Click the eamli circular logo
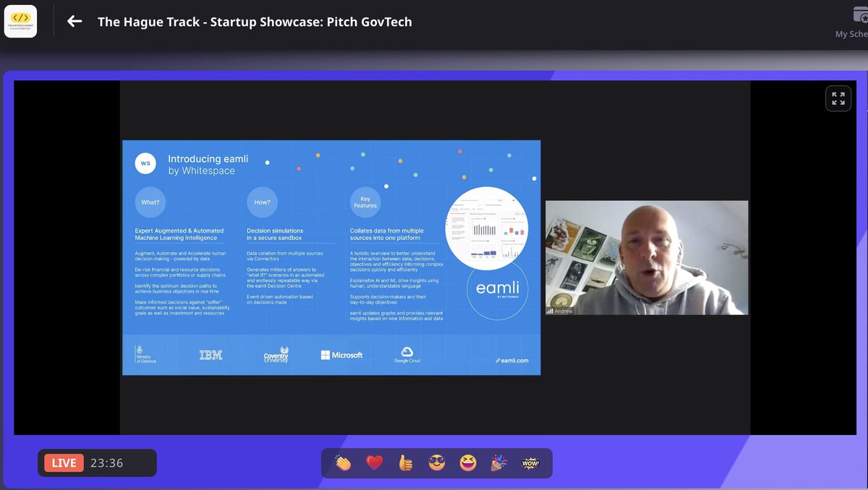Screen dimensions: 868x490 click(497, 291)
